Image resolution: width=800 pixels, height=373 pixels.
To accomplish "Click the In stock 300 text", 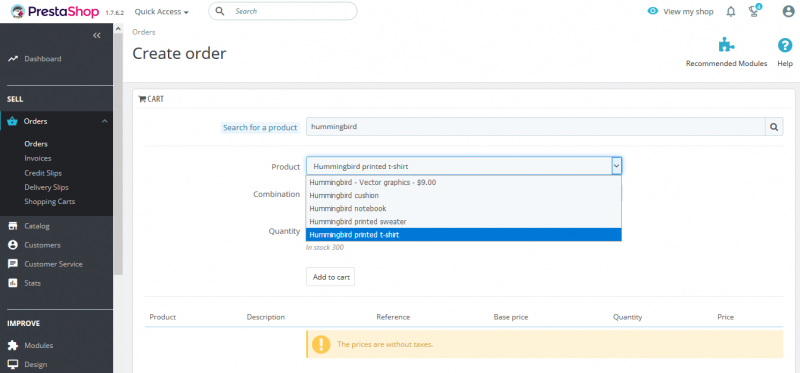I will coord(324,247).
